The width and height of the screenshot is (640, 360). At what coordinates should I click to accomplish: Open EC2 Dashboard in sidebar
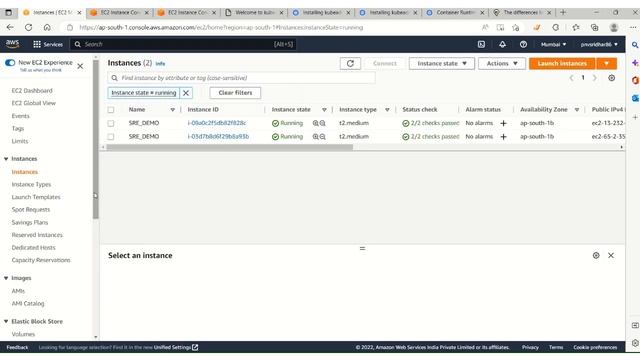[x=32, y=91]
